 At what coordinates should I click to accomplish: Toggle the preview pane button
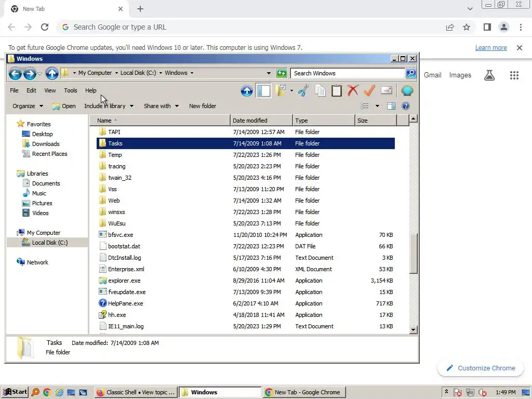tap(391, 106)
